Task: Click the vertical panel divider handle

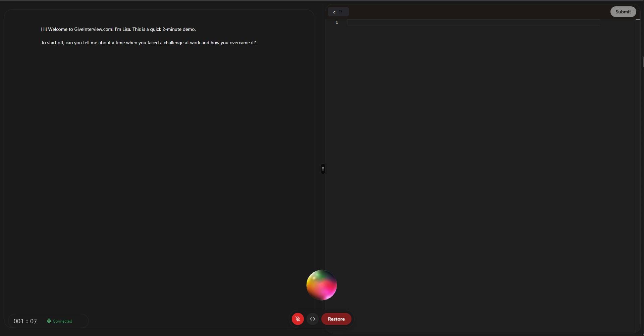Action: coord(323,169)
